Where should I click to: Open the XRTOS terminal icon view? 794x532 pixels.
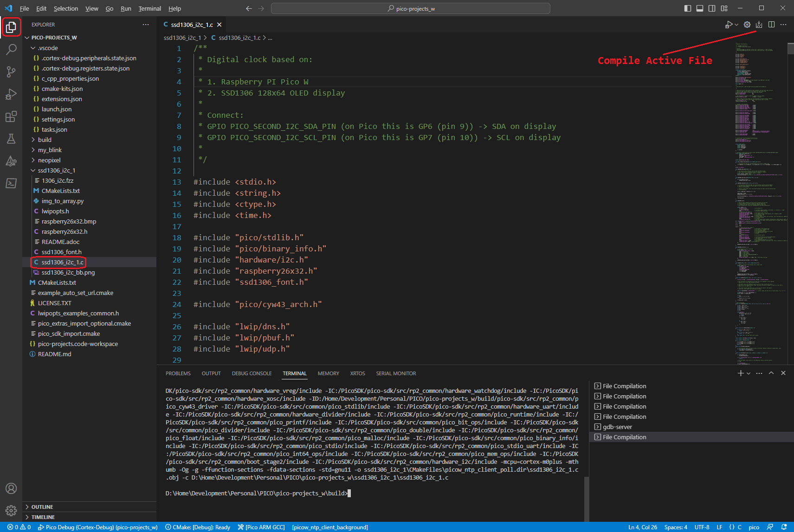pyautogui.click(x=11, y=183)
